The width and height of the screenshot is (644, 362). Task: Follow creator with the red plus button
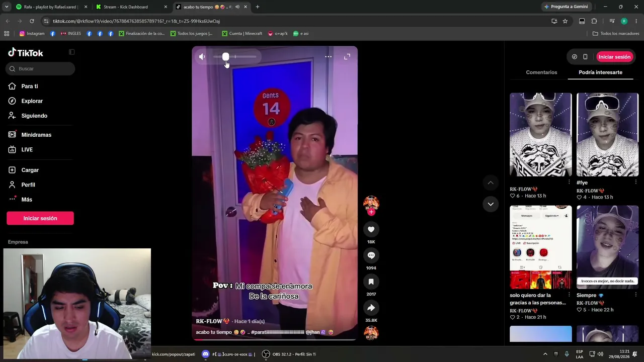click(371, 212)
